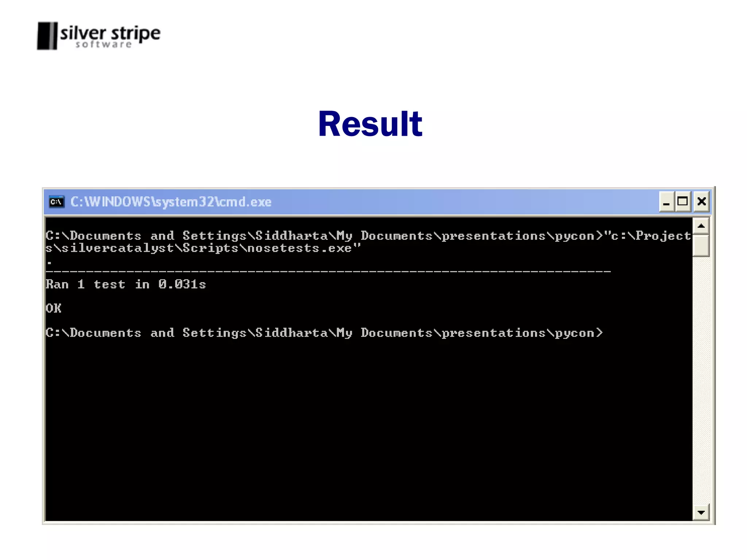
Task: Click the scrollbar down arrow
Action: click(701, 512)
